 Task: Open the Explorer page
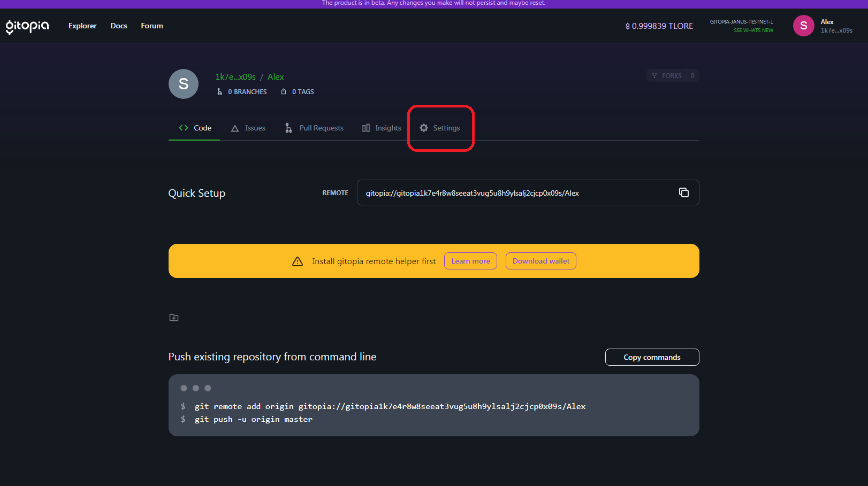(x=82, y=26)
